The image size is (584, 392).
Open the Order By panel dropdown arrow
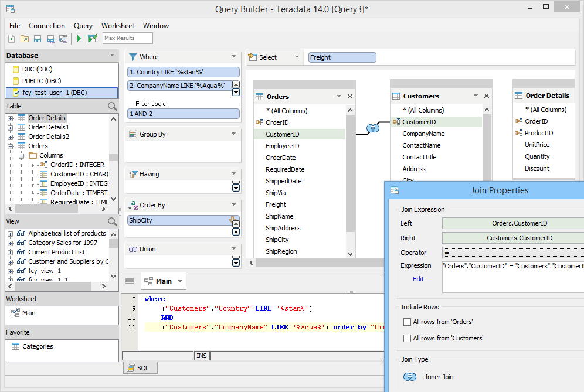click(233, 204)
